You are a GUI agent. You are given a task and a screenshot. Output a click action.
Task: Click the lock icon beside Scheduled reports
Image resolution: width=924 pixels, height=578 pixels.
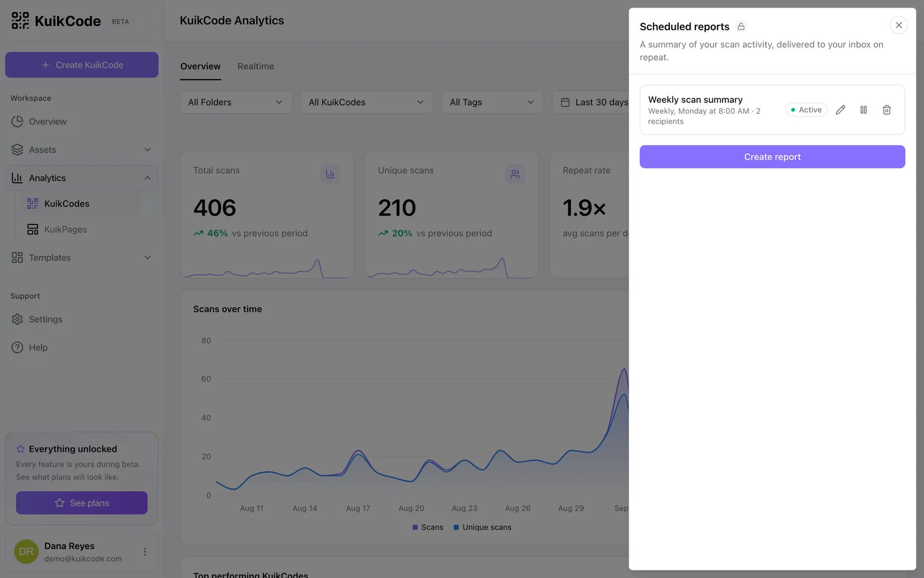click(741, 27)
